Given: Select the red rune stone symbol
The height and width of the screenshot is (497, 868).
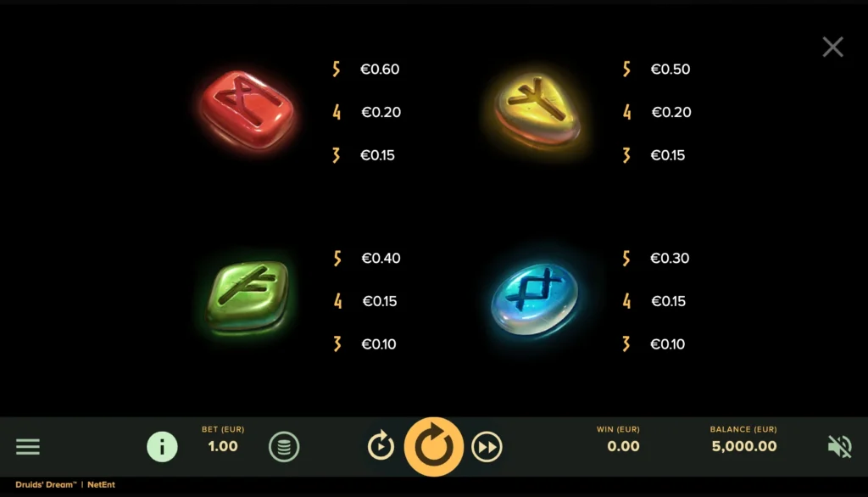Looking at the screenshot, I should pos(248,109).
